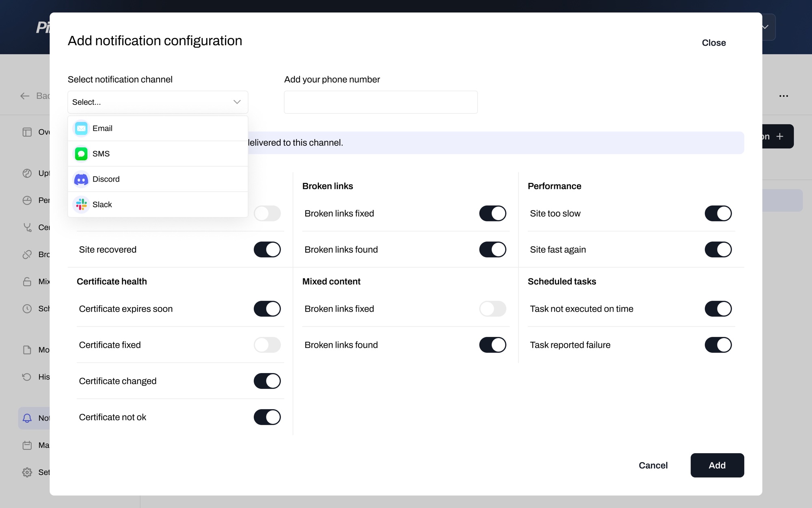Viewport: 812px width, 508px height.
Task: Choose the Email icon in channel list
Action: coord(81,128)
